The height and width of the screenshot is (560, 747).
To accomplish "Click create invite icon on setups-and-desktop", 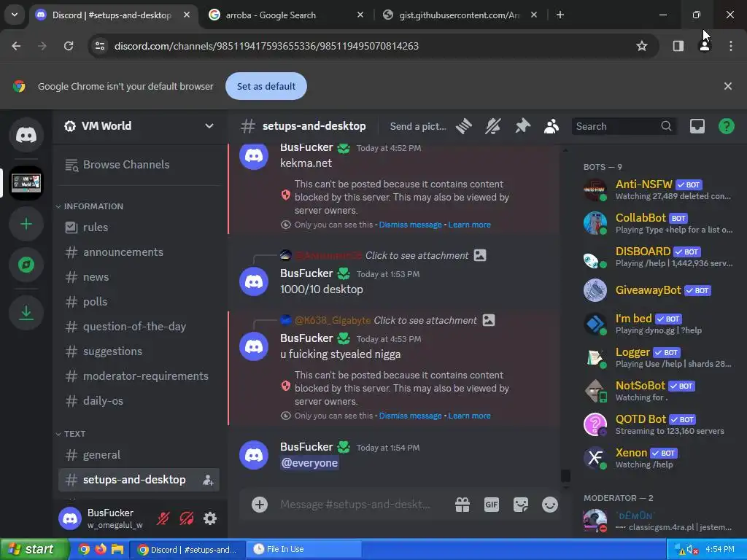I will [208, 480].
